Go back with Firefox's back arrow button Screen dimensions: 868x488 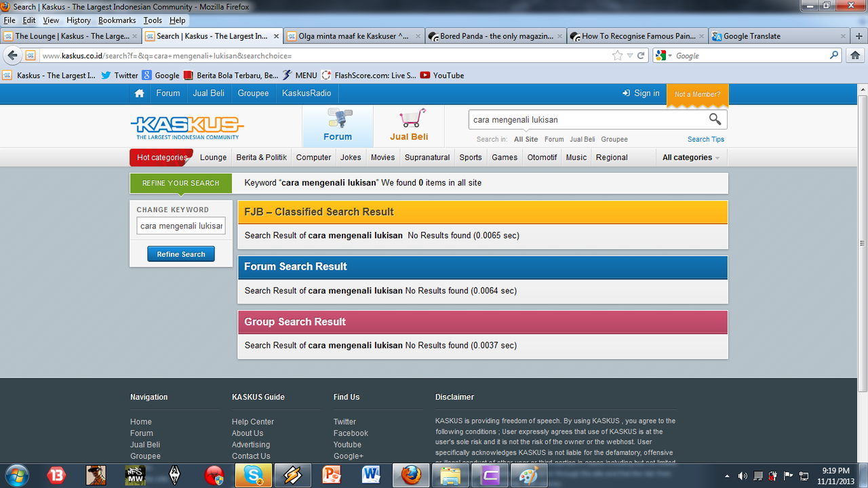click(12, 56)
